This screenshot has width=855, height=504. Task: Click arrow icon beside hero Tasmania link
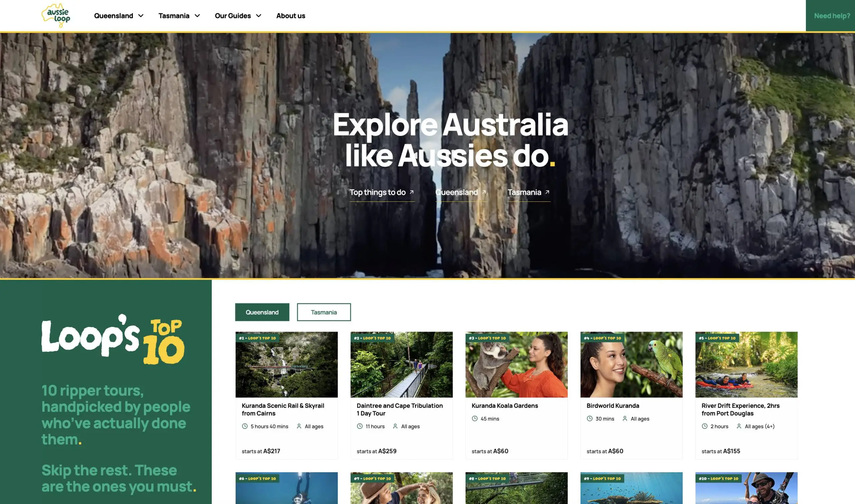pyautogui.click(x=547, y=192)
